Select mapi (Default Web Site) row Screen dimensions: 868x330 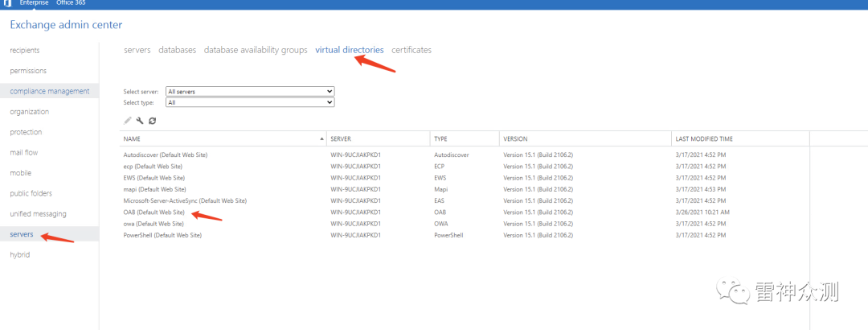point(465,189)
